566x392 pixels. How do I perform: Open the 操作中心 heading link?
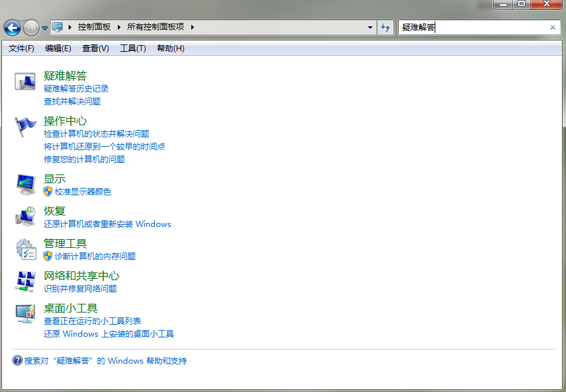point(65,121)
